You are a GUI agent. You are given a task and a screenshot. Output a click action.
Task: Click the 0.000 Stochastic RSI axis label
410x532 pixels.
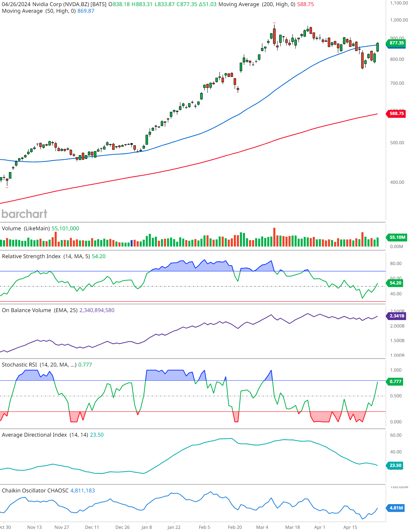pos(396,422)
